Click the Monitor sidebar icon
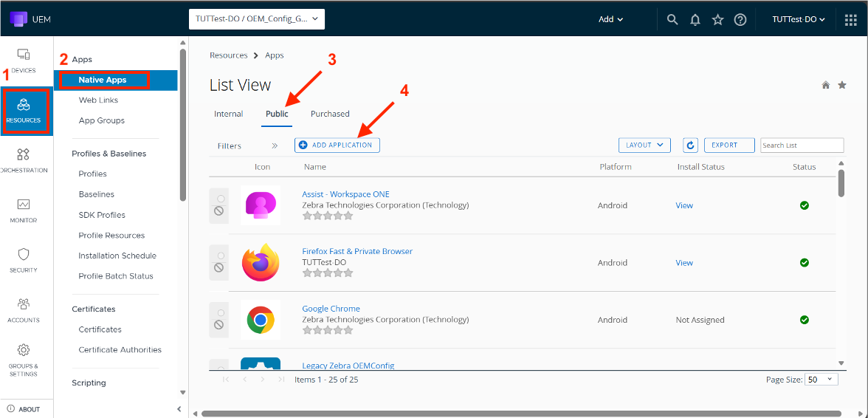Viewport: 868px width, 418px height. (23, 210)
